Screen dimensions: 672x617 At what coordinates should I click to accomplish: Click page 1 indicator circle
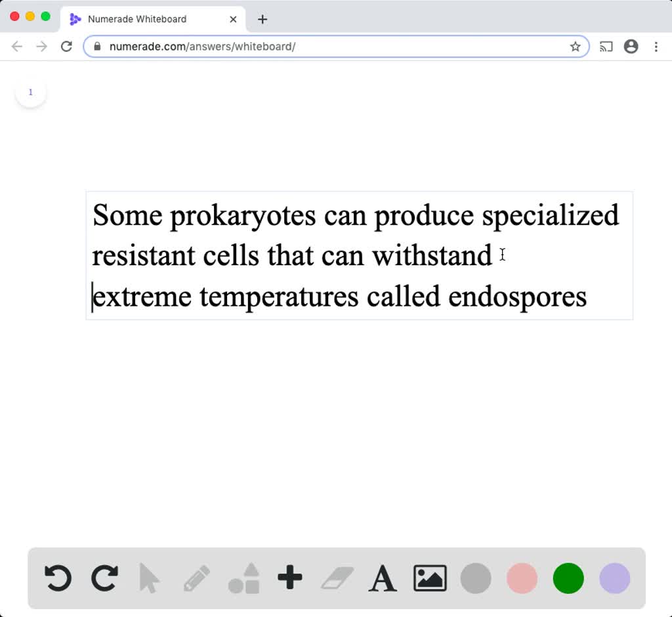tap(31, 93)
